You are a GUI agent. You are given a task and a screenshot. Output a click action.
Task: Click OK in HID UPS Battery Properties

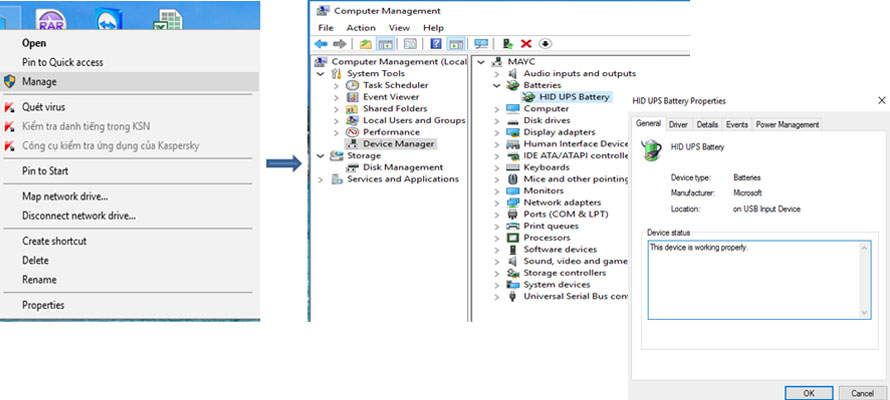pyautogui.click(x=809, y=393)
